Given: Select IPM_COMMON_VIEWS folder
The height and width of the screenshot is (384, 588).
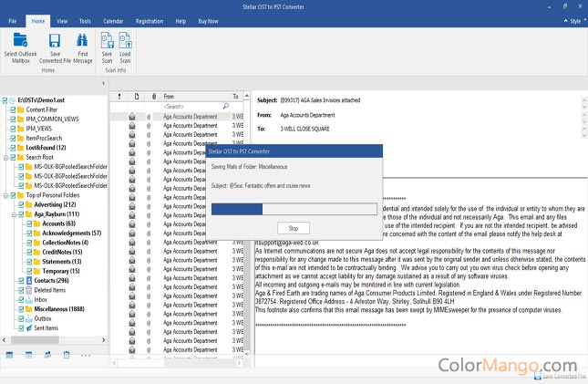Looking at the screenshot, I should click(52, 119).
